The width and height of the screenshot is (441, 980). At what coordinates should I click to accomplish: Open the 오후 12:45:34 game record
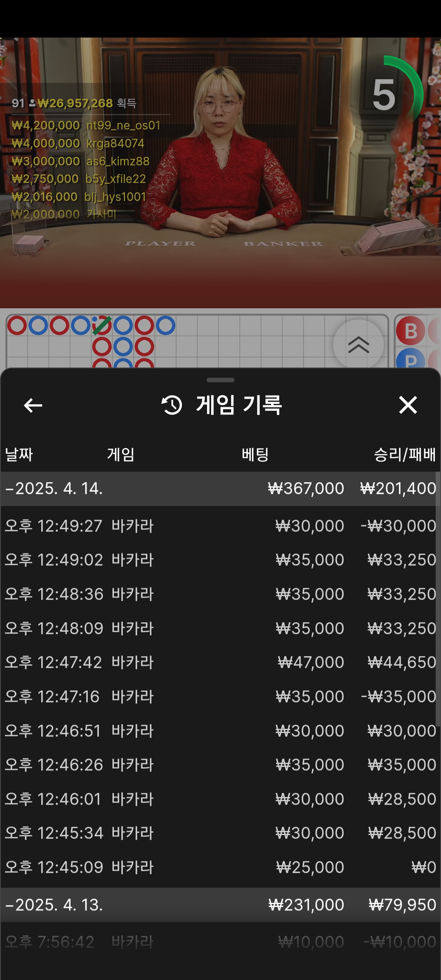(220, 833)
